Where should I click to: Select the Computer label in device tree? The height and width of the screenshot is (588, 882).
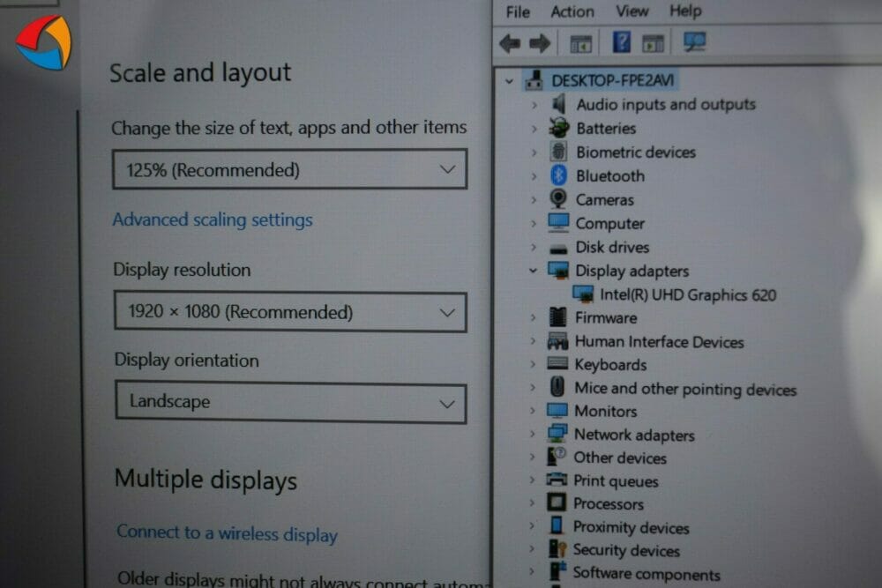click(x=609, y=224)
